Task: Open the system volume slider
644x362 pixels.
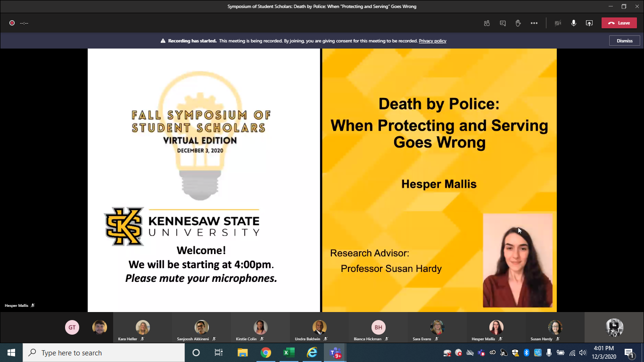Action: coord(582,353)
